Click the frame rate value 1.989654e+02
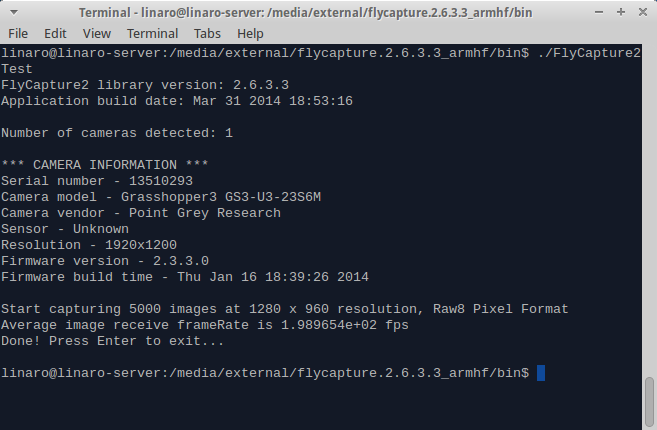 tap(329, 325)
